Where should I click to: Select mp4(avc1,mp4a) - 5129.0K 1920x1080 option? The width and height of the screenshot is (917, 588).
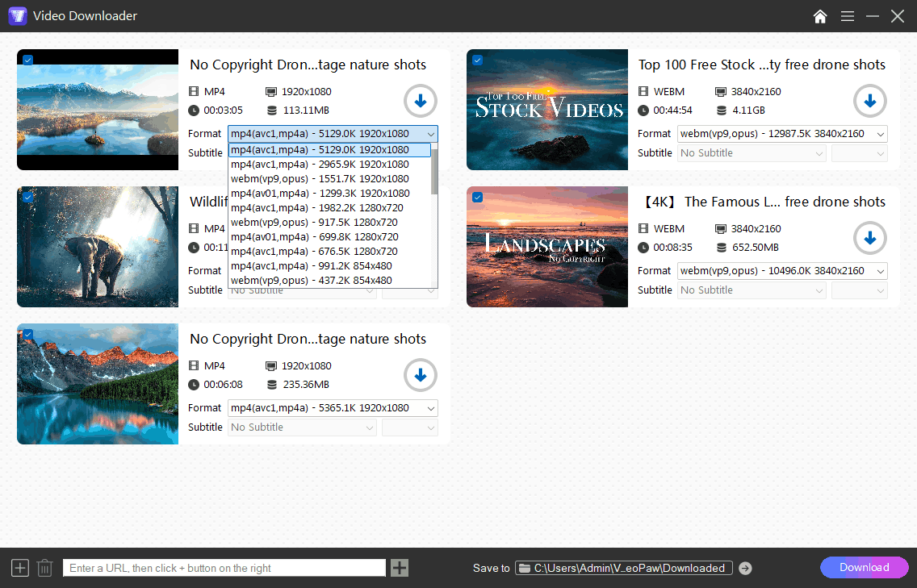(330, 150)
